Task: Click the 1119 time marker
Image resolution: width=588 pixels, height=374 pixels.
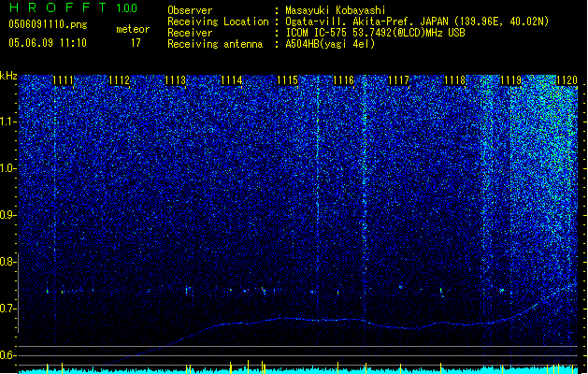Action: [x=511, y=80]
